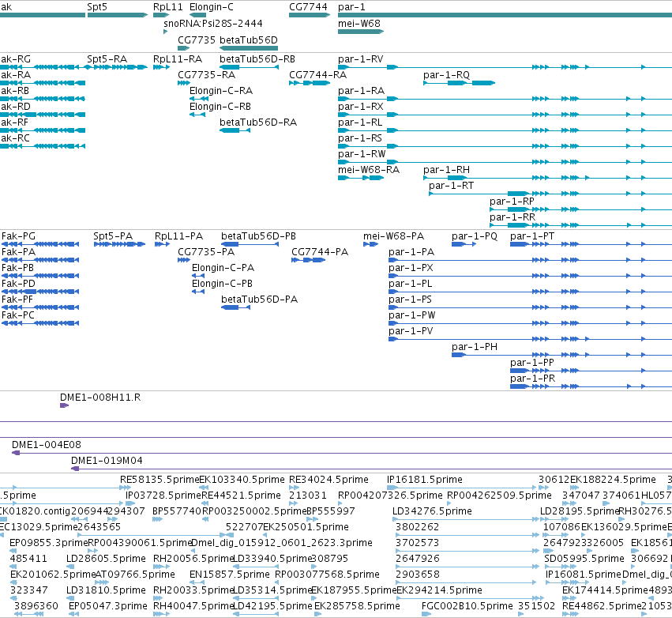
Task: Choose the Elongin-C-PB protein label
Action: click(x=222, y=285)
